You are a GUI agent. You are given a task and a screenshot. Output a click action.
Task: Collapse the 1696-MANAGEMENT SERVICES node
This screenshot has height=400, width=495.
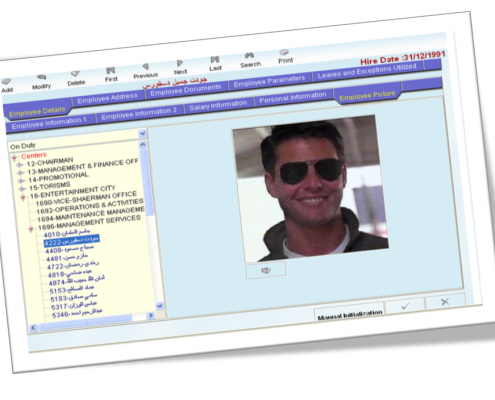pos(31,229)
